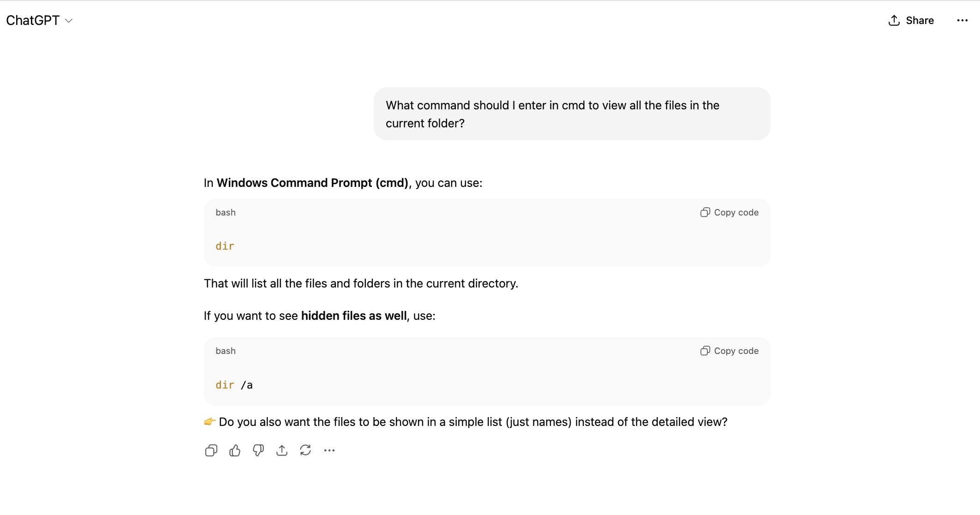The height and width of the screenshot is (515, 980).
Task: Click the bold "Windows Command Prompt (cmd)" text
Action: pos(312,183)
